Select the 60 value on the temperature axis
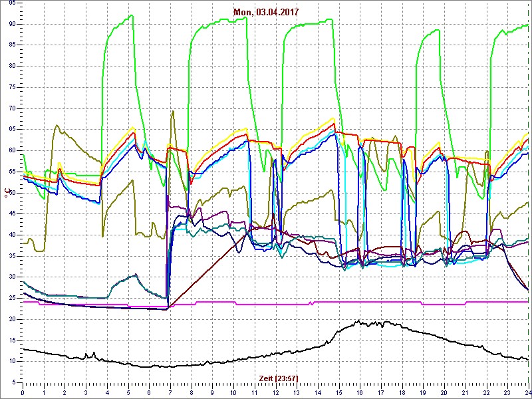 11,151
